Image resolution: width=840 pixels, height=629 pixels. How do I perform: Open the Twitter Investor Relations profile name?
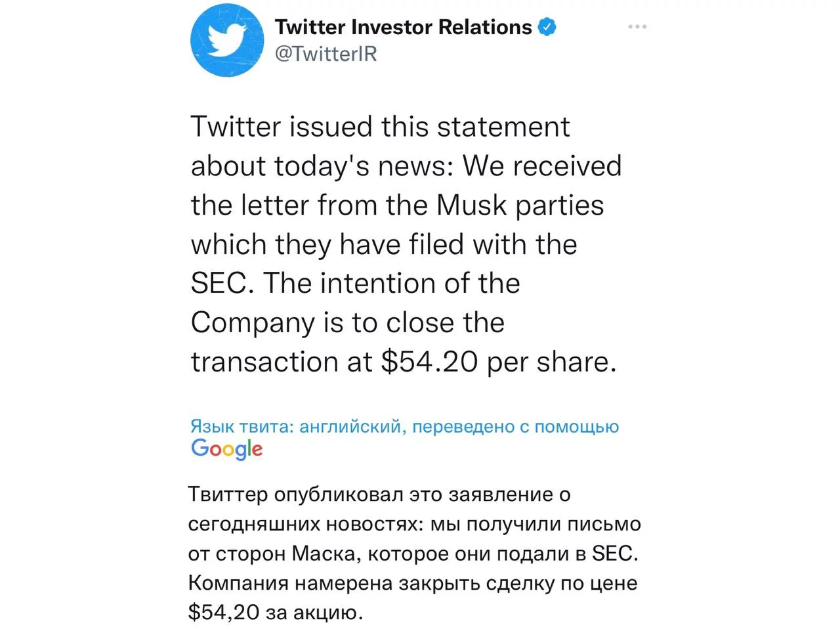[x=403, y=27]
